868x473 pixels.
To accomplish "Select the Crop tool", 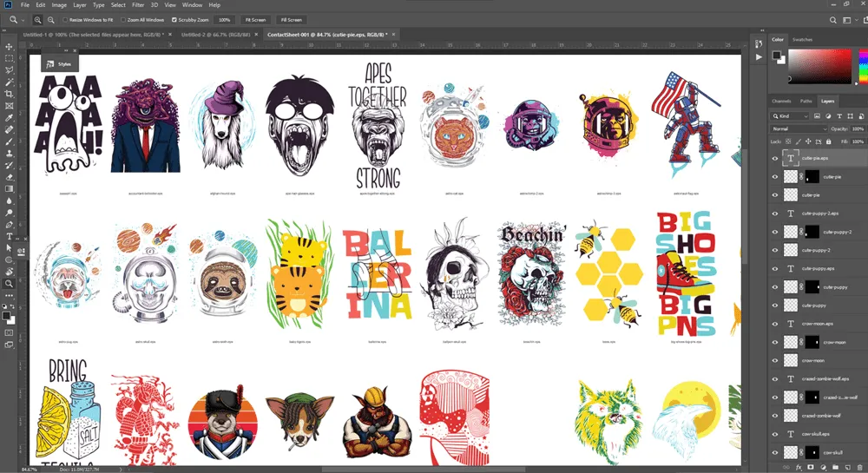I will point(9,94).
